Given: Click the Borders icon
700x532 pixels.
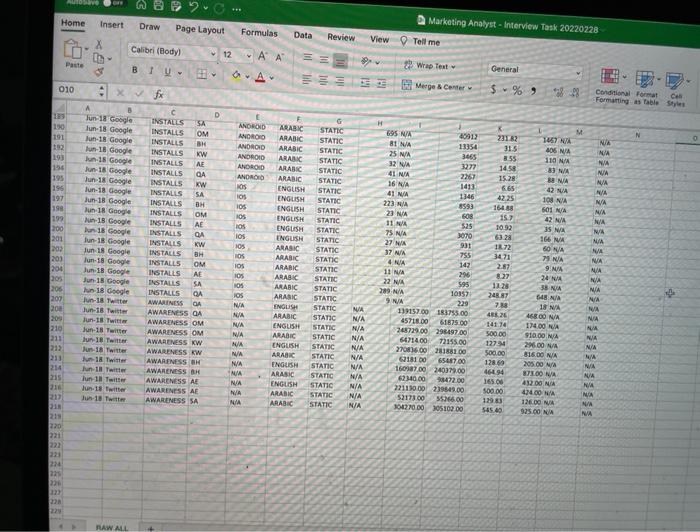Looking at the screenshot, I should [x=202, y=74].
